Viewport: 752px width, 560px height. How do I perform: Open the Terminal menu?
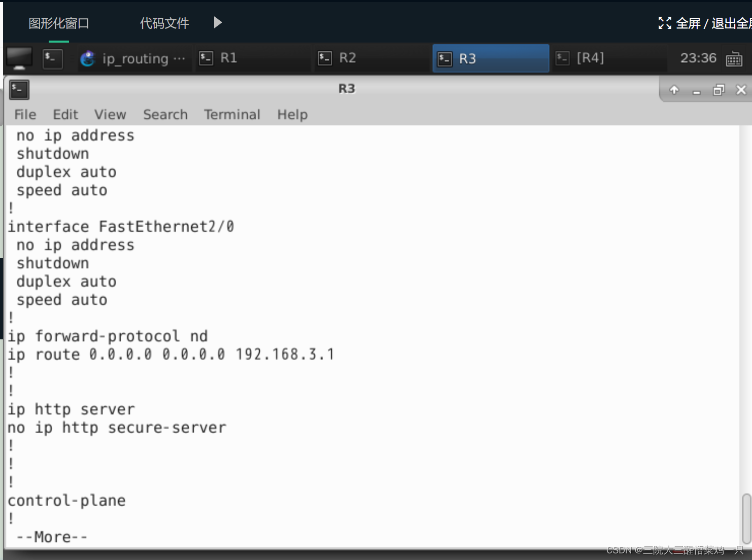(232, 115)
